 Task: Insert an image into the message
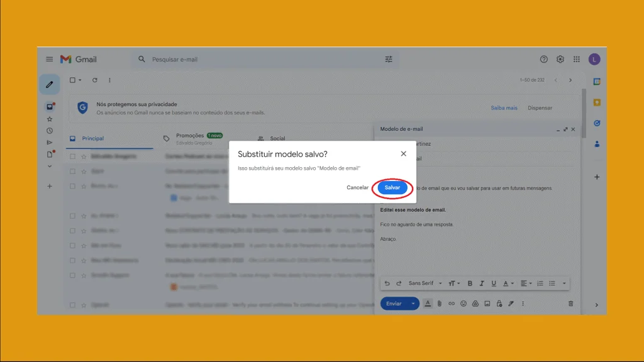pos(487,303)
